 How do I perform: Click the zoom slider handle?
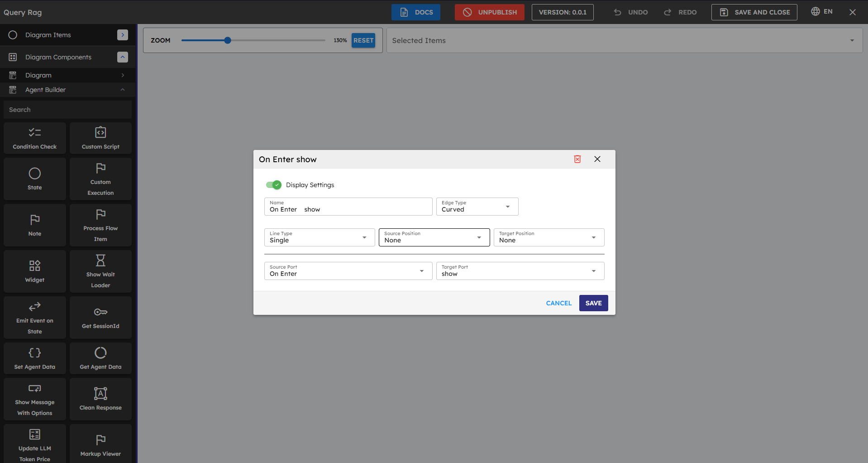pyautogui.click(x=228, y=40)
